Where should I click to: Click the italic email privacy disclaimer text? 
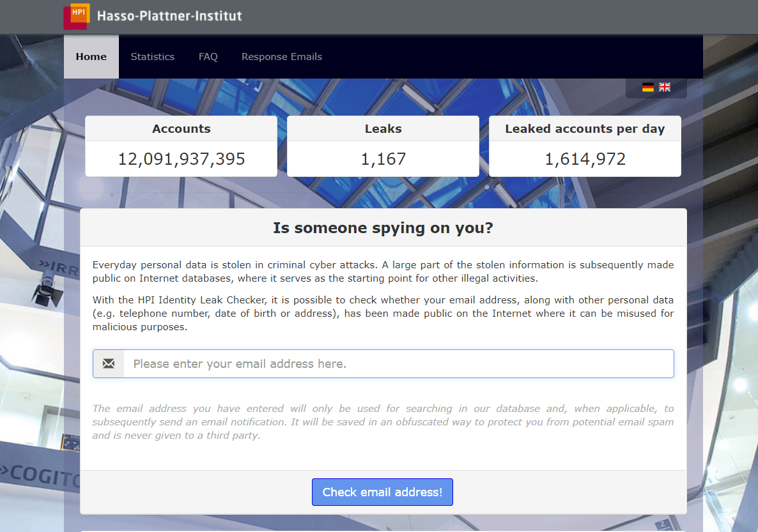[x=383, y=422]
